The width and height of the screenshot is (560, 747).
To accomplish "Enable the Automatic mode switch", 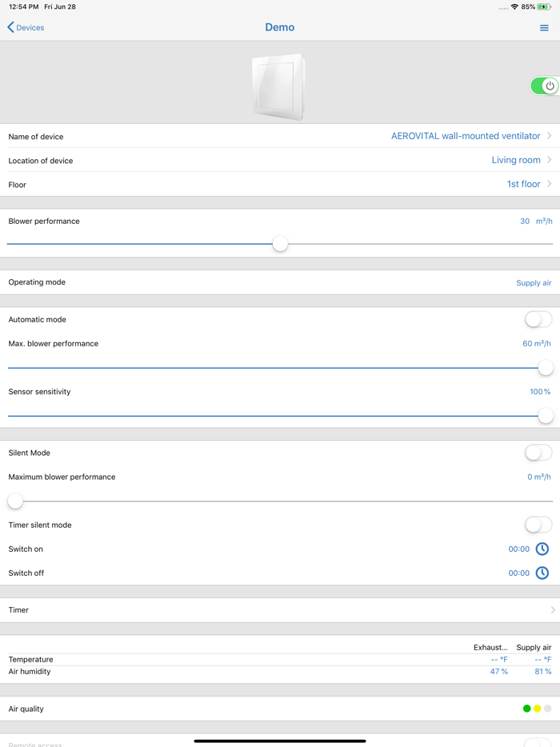I will (x=538, y=319).
